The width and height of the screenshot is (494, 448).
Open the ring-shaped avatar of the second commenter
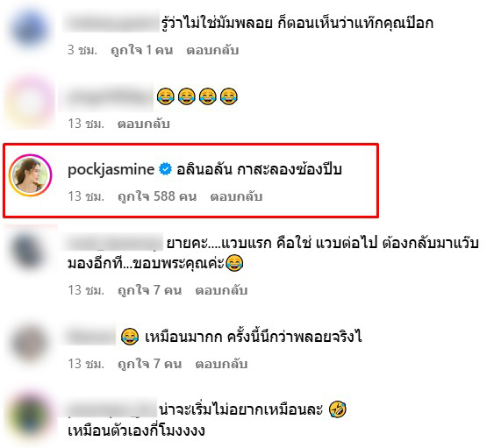(30, 102)
